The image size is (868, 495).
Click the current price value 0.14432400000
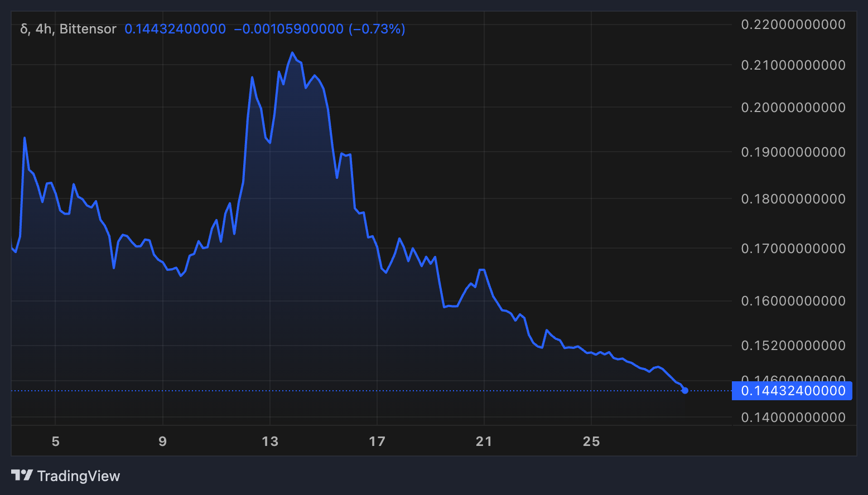pyautogui.click(x=175, y=28)
